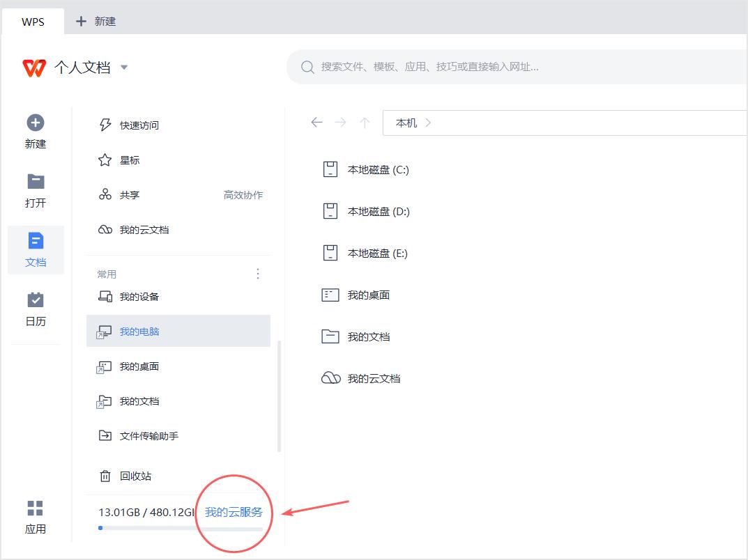
Task: Open 本地磁盘 (C:) text row
Action: [x=379, y=170]
